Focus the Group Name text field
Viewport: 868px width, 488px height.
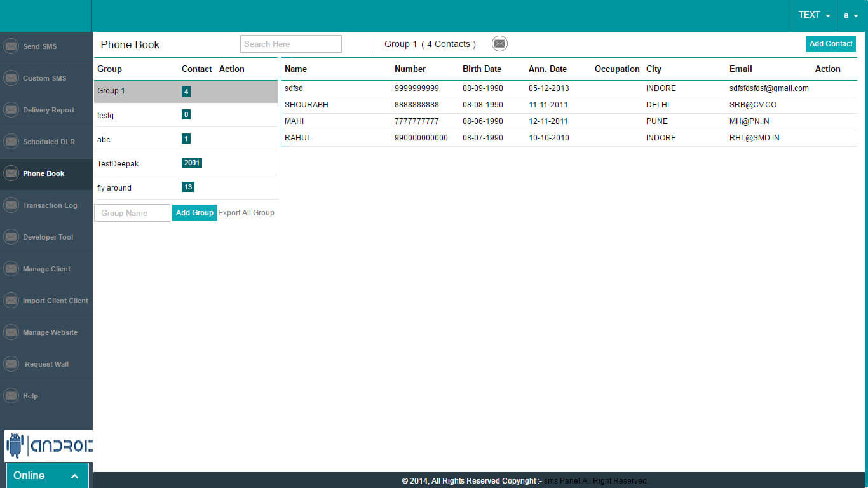[132, 213]
